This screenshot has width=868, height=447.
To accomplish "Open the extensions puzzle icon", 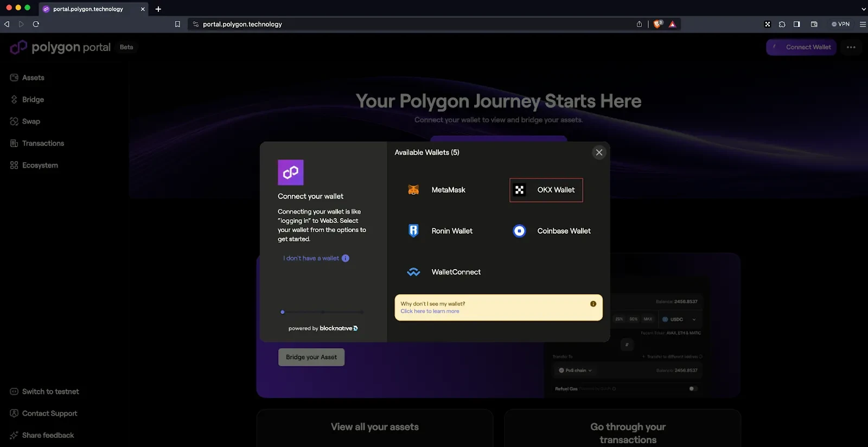I will [x=782, y=24].
